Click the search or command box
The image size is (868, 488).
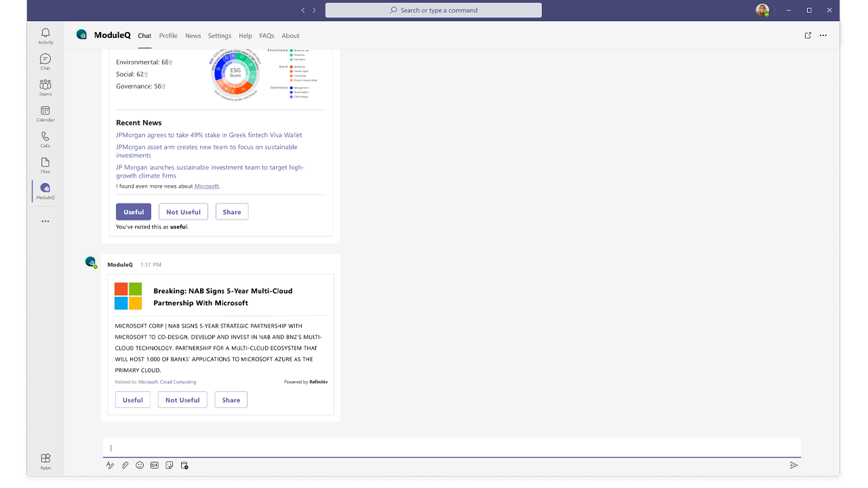(433, 10)
